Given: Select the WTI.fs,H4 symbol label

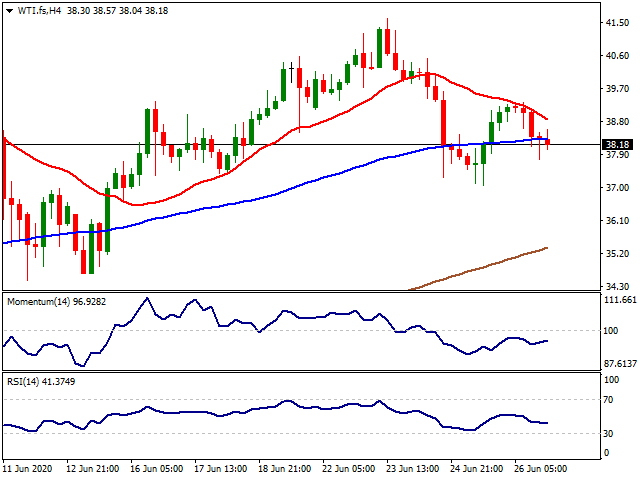Looking at the screenshot, I should click(39, 11).
